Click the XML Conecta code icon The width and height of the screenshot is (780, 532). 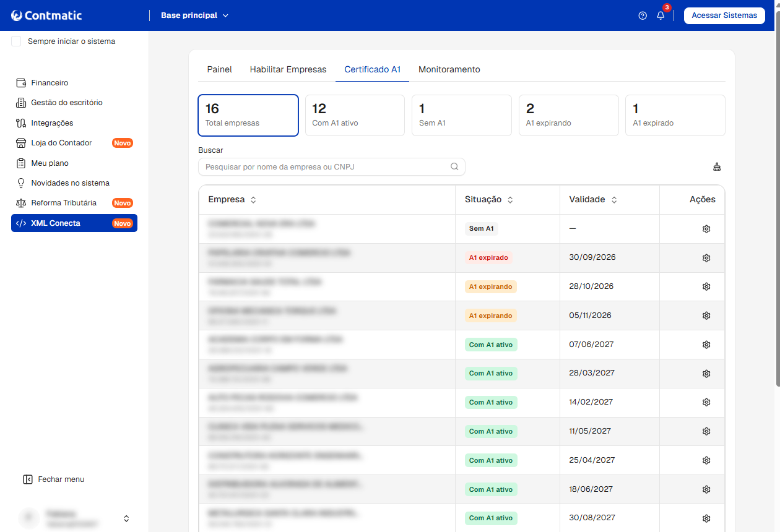(20, 223)
